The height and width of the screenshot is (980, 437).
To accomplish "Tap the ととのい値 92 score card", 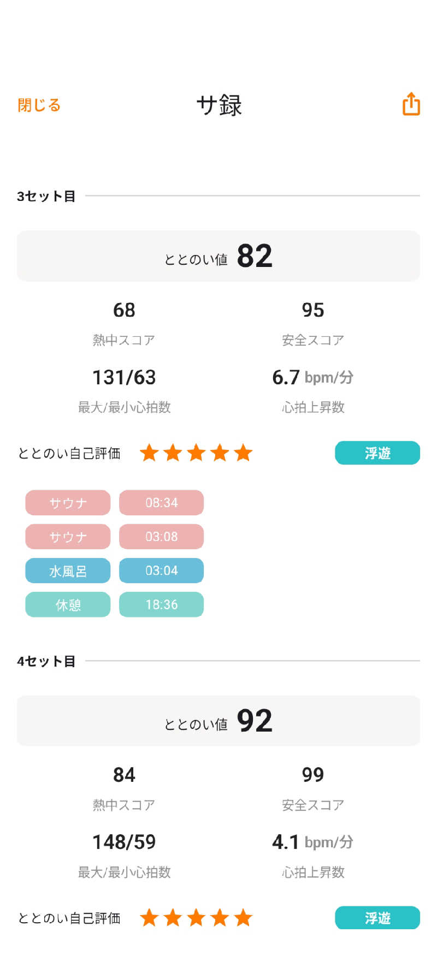I will point(218,721).
